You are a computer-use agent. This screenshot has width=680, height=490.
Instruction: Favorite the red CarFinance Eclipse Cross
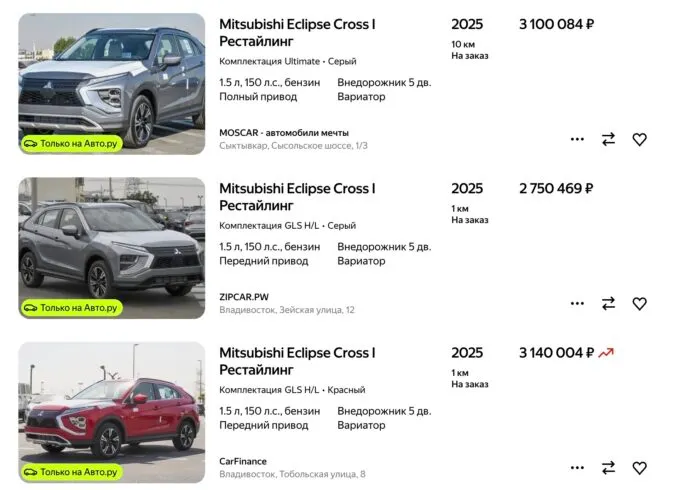(x=639, y=467)
